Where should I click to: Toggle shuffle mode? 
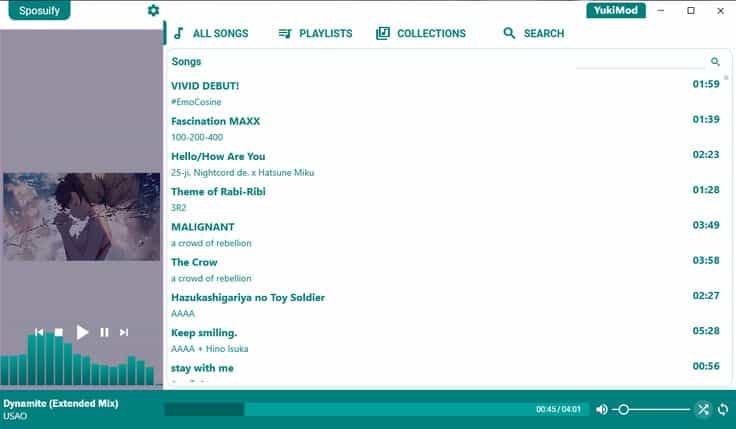point(703,409)
